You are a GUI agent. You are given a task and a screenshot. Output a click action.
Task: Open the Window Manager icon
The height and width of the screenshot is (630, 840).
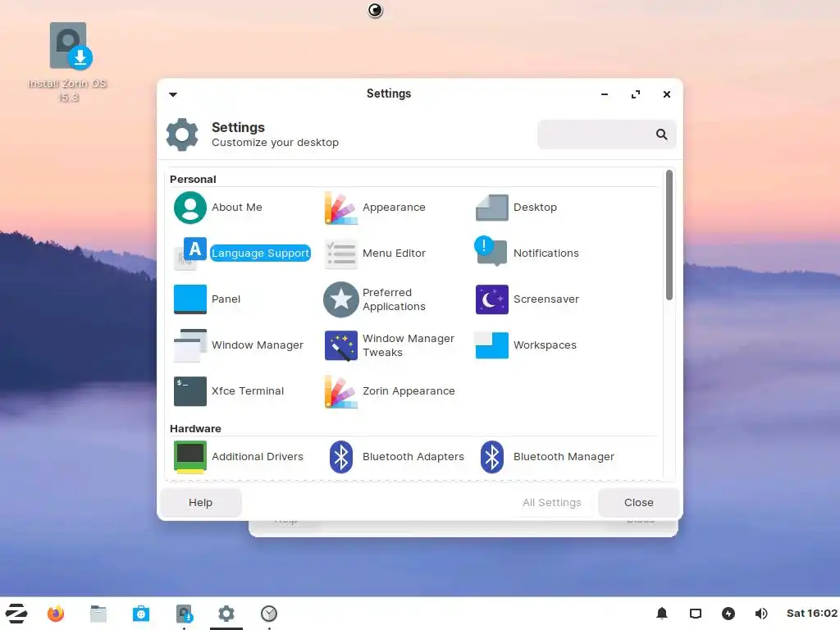189,345
